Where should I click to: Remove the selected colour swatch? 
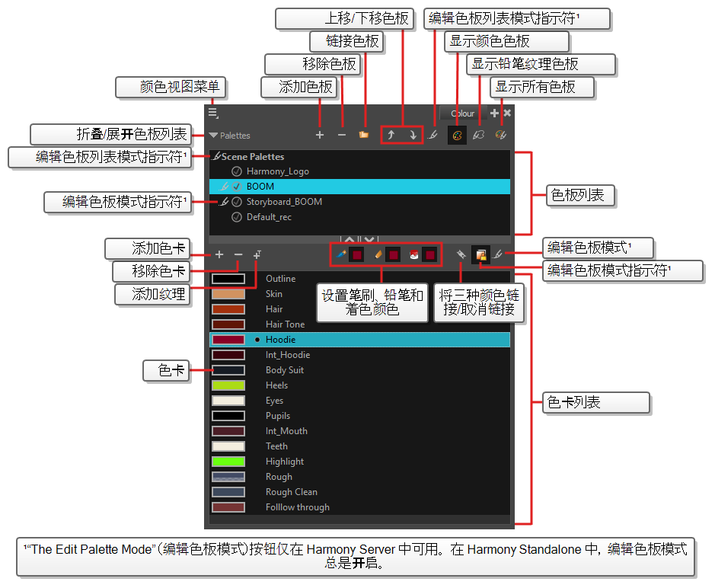click(x=238, y=254)
